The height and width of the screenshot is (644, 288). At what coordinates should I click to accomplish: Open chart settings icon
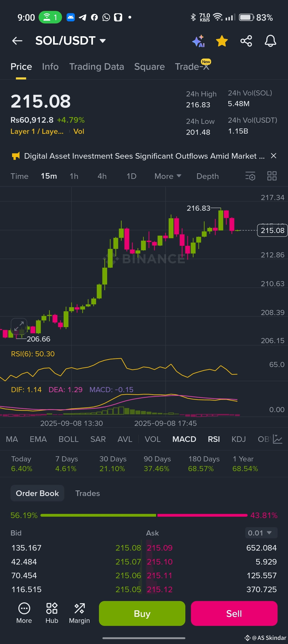[250, 176]
